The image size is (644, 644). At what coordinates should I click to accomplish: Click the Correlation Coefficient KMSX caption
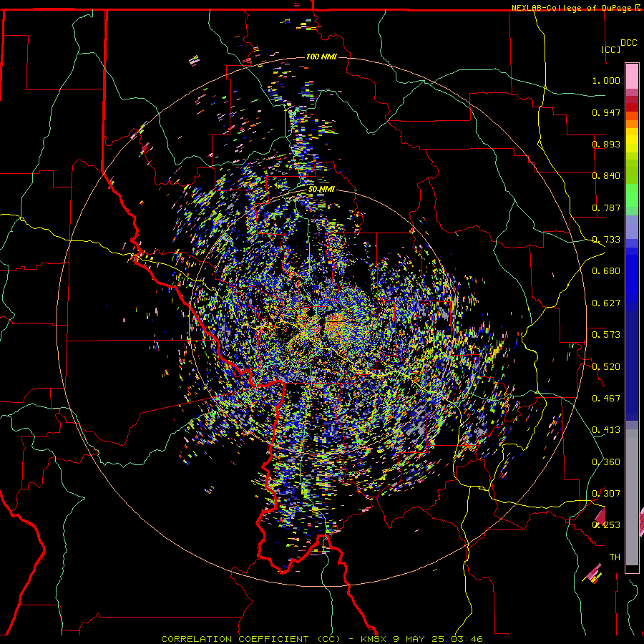[x=321, y=639]
